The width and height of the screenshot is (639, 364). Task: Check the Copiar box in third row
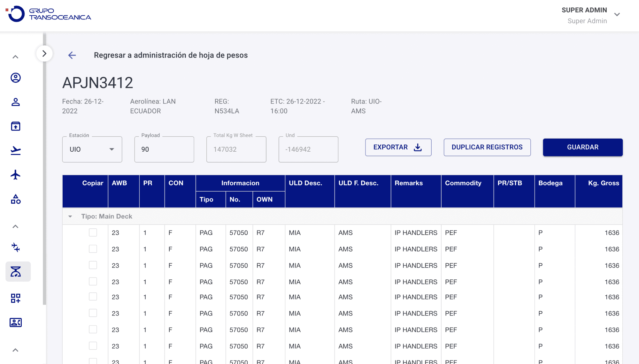pos(93,265)
